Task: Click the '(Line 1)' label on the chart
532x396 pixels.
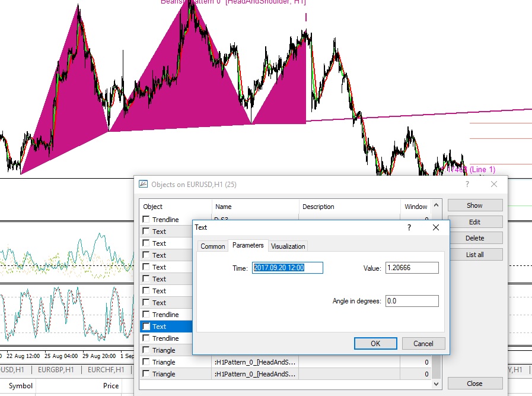Action: [482, 169]
